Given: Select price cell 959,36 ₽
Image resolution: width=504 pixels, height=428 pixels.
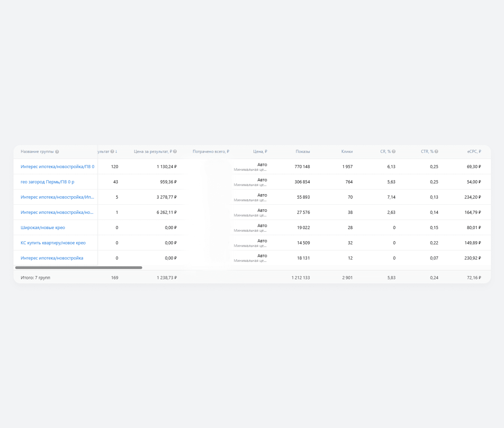Looking at the screenshot, I should 168,182.
